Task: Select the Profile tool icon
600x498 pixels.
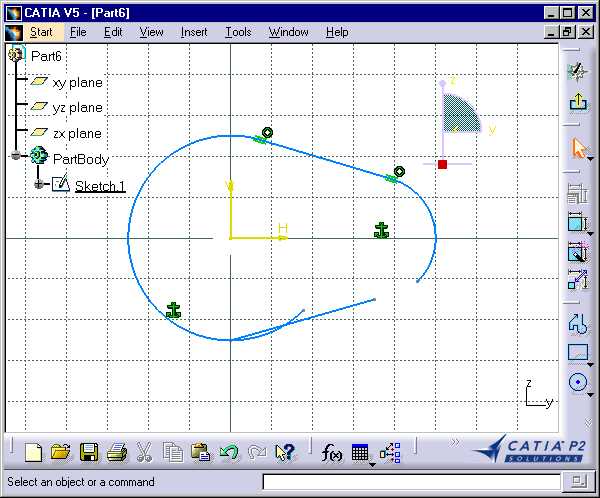Action: tap(578, 323)
